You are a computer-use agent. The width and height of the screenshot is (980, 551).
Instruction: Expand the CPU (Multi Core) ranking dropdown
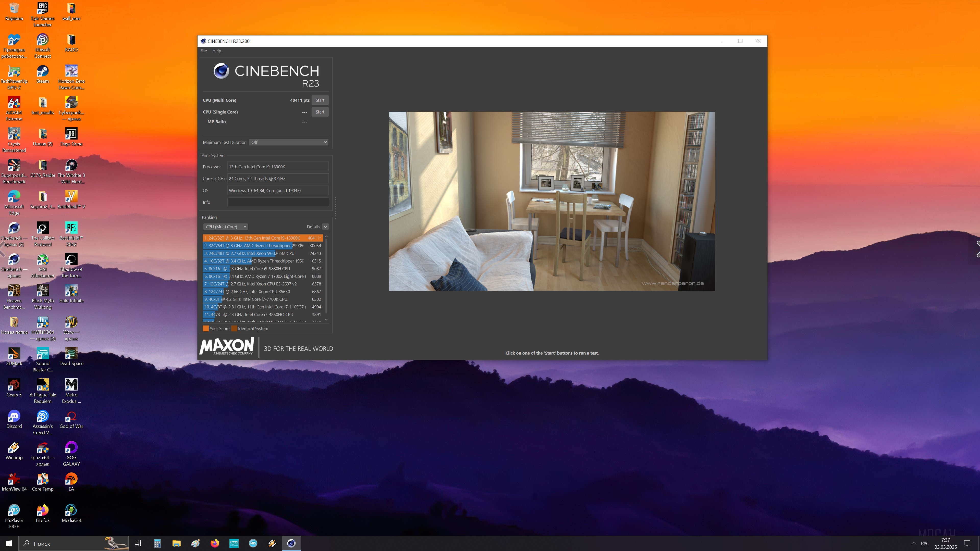[x=226, y=227]
